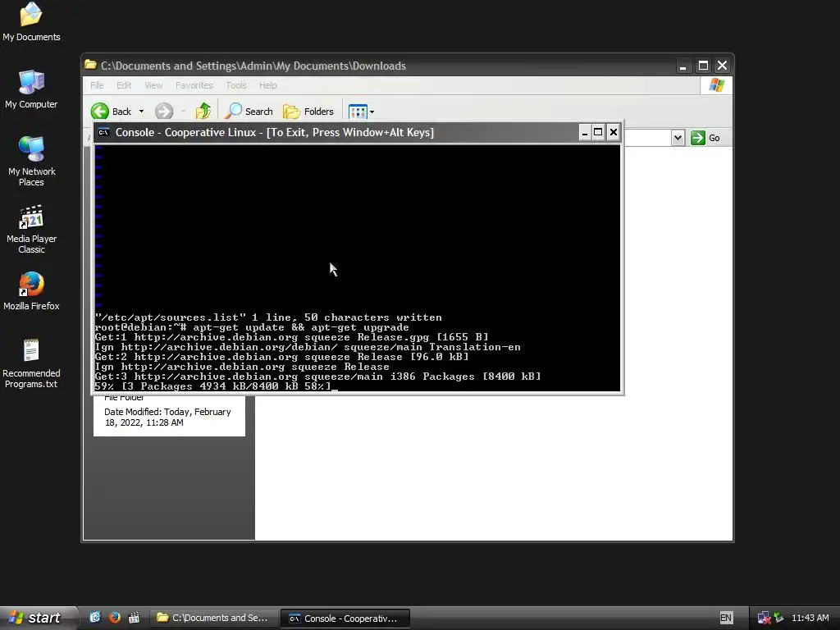Click the Go button beside address bar
The image size is (840, 630).
705,138
